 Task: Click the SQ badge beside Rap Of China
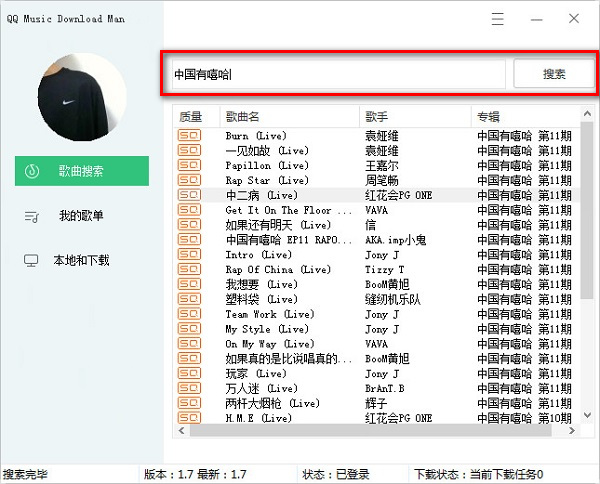coord(189,269)
